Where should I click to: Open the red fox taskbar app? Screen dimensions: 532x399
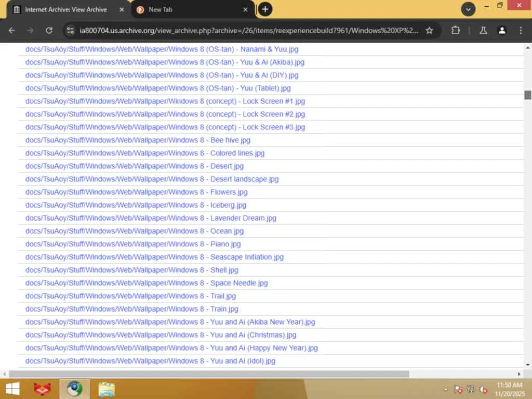click(x=43, y=389)
